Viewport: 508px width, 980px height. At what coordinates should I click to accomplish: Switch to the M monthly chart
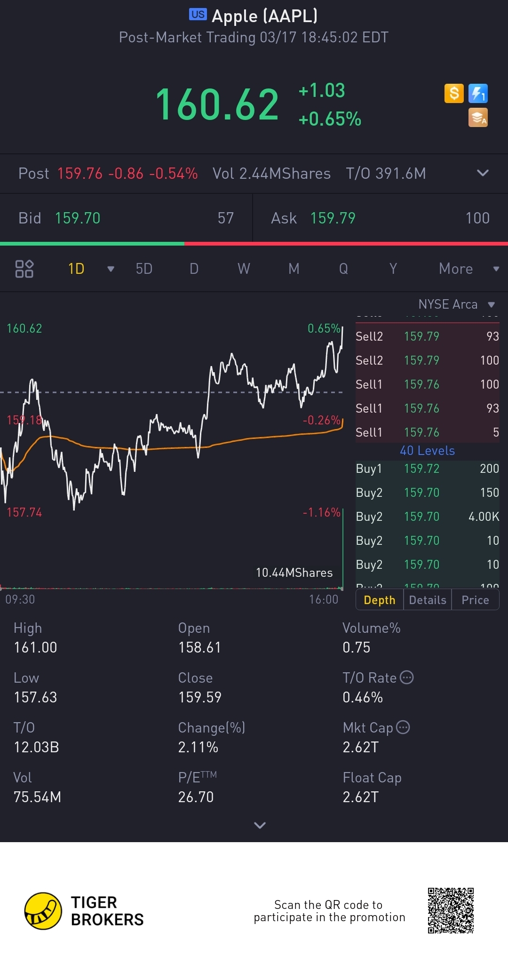pos(294,269)
